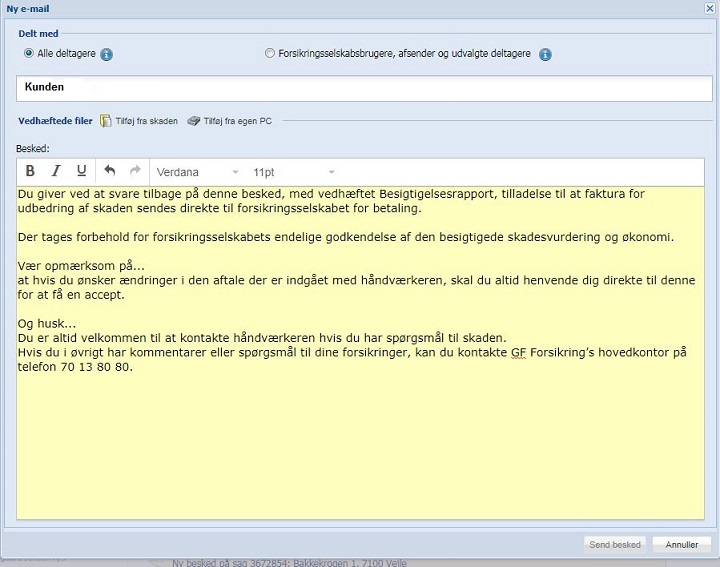Click the Vedhæftede filer label

point(55,121)
